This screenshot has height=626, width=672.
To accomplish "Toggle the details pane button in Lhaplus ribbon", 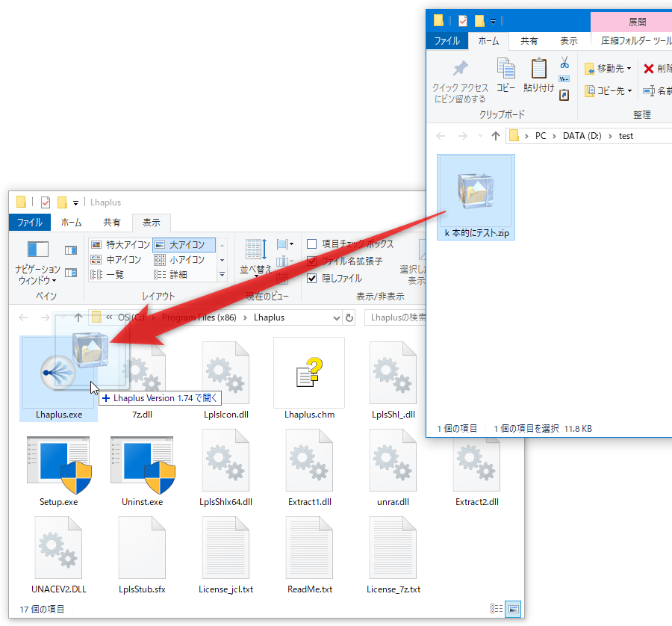I will click(71, 273).
